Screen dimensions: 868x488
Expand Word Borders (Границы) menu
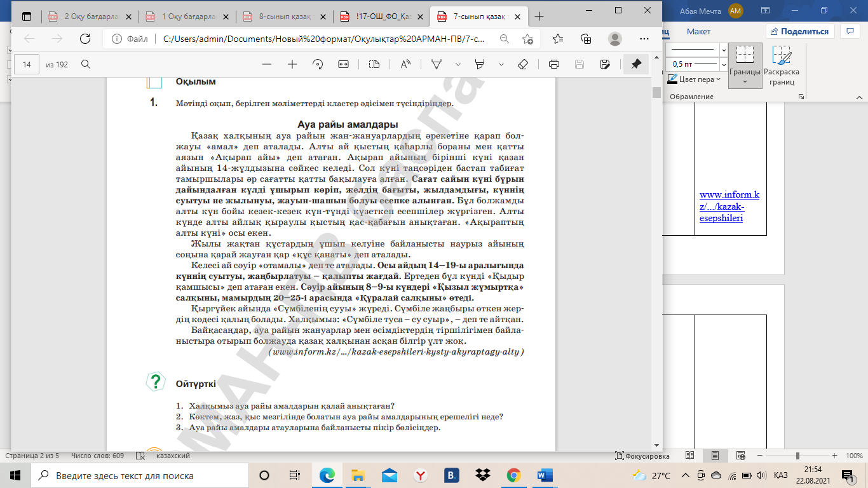point(745,81)
